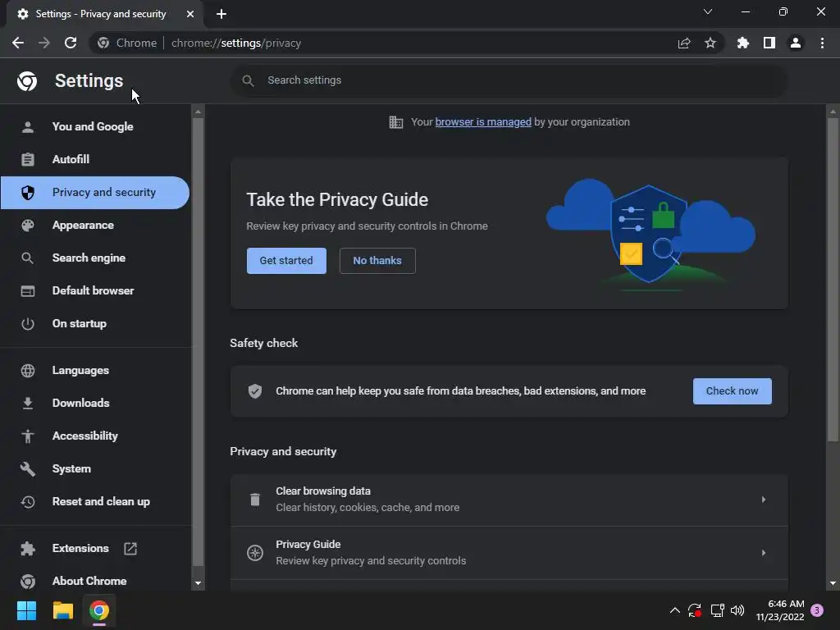Image resolution: width=840 pixels, height=630 pixels.
Task: Click the share this page icon
Action: [684, 43]
